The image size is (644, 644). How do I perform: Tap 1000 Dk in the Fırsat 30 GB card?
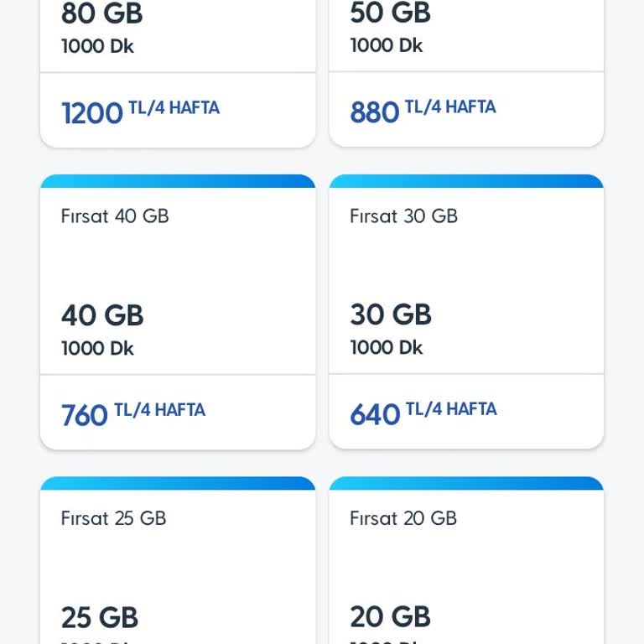pos(387,347)
